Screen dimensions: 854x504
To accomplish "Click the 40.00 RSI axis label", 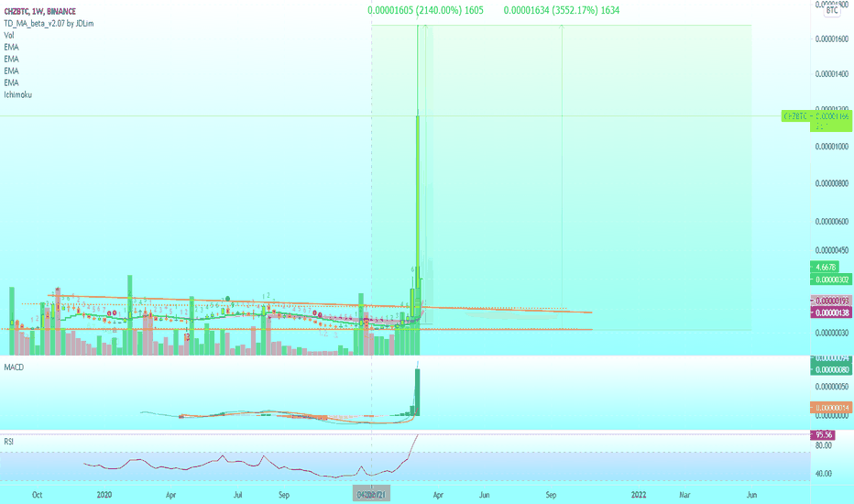I will (x=824, y=474).
